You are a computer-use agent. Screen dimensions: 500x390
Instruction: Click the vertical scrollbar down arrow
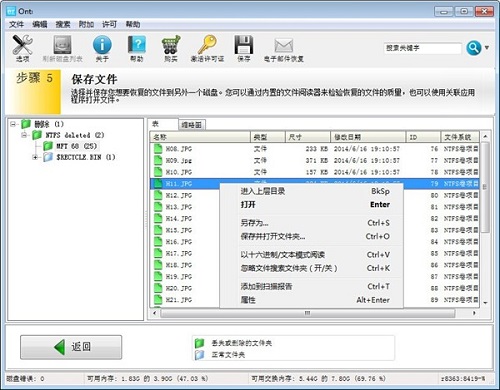[485, 303]
